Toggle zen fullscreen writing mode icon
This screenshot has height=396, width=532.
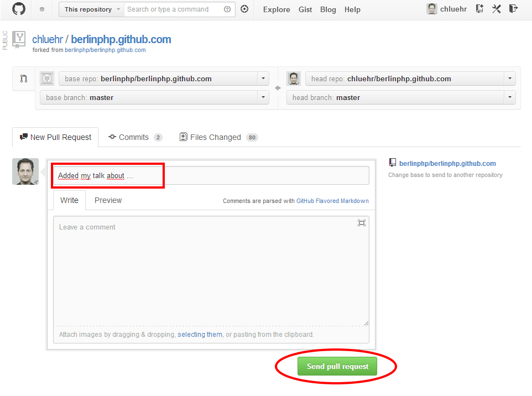361,223
